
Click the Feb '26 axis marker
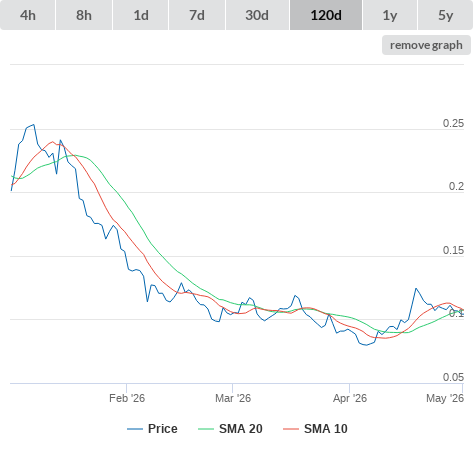point(127,398)
